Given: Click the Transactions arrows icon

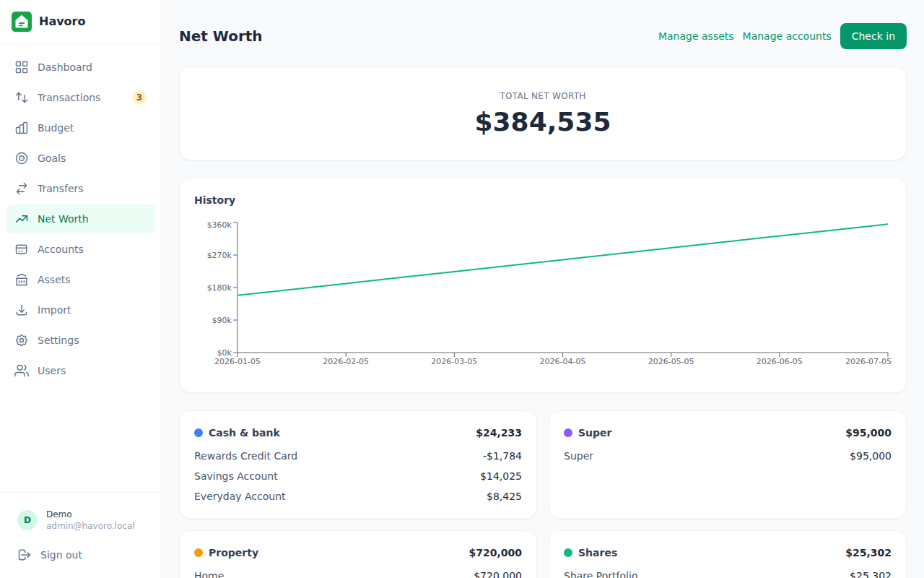Looking at the screenshot, I should coord(22,98).
